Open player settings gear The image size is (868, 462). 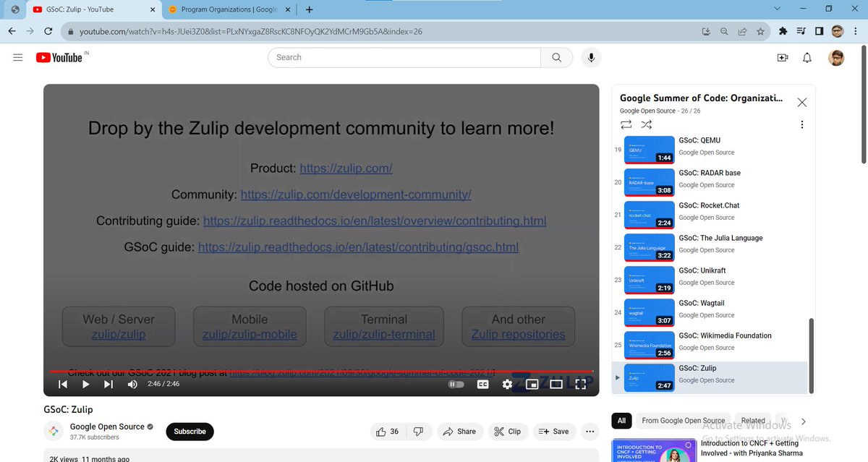pyautogui.click(x=507, y=384)
